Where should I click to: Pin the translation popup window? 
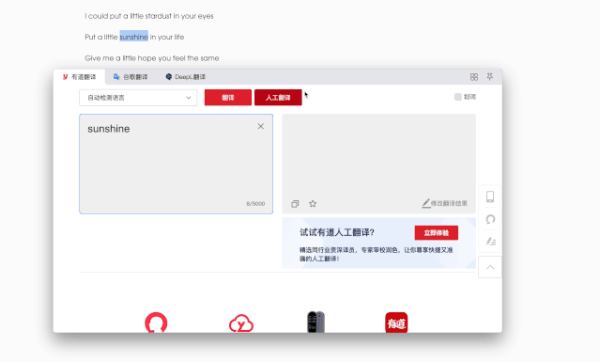(490, 77)
